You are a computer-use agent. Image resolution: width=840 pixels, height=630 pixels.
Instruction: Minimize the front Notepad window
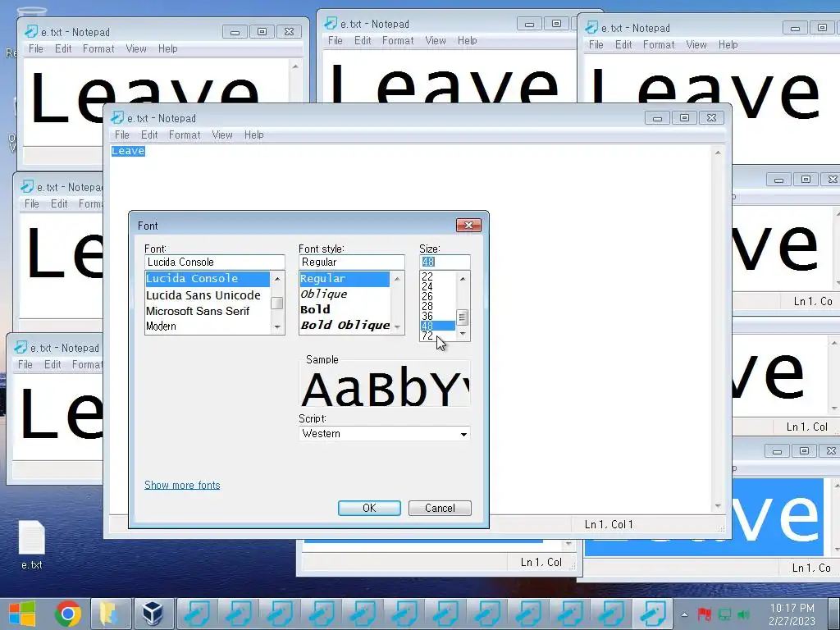[x=657, y=117]
